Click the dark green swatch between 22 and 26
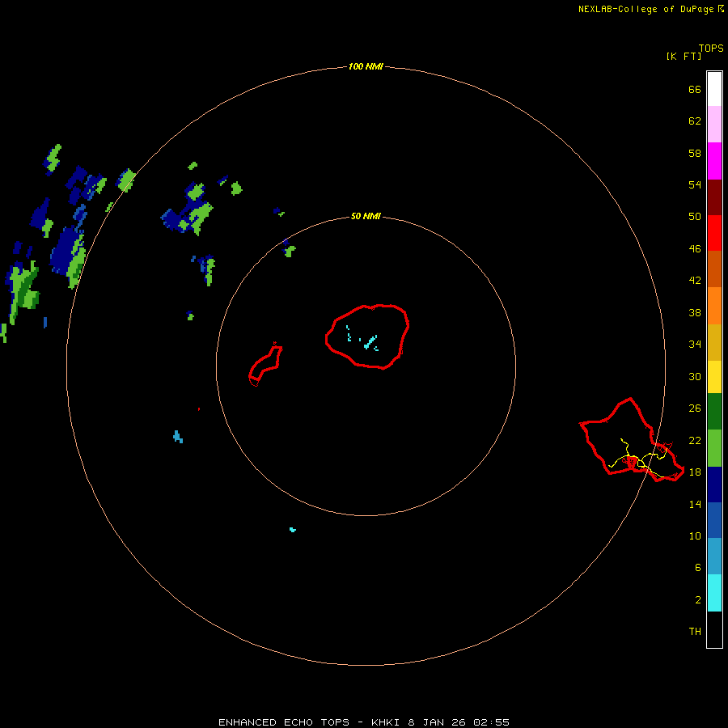This screenshot has height=728, width=728. click(714, 412)
